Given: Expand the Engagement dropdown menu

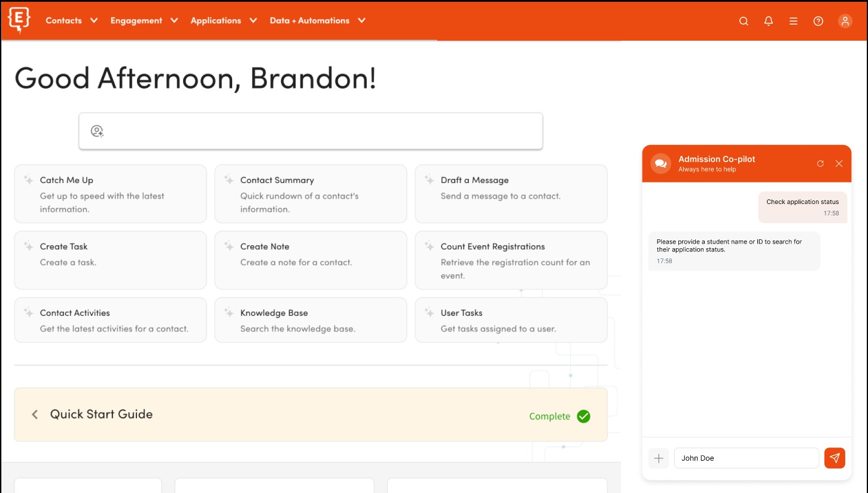Looking at the screenshot, I should point(144,20).
